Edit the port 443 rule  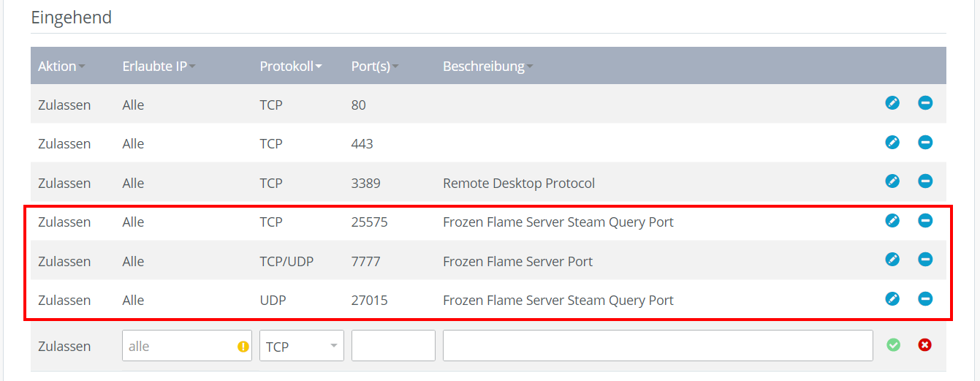[x=892, y=142]
